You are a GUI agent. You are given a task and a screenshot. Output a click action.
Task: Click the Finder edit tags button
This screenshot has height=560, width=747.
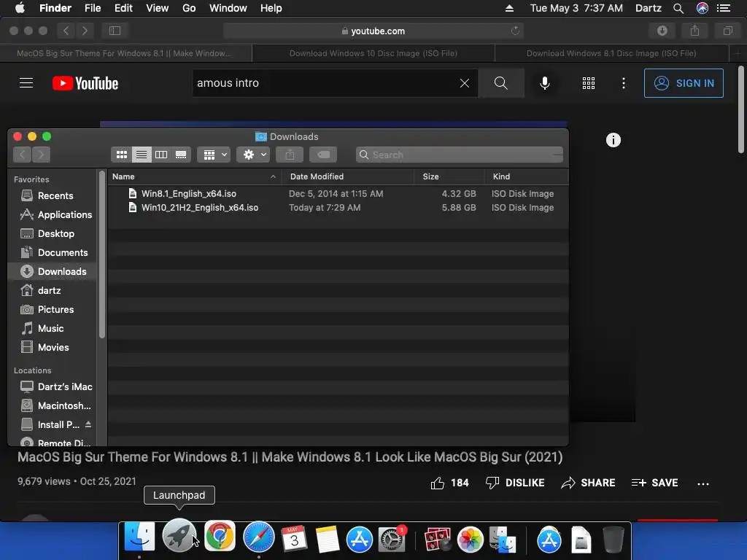pyautogui.click(x=323, y=155)
